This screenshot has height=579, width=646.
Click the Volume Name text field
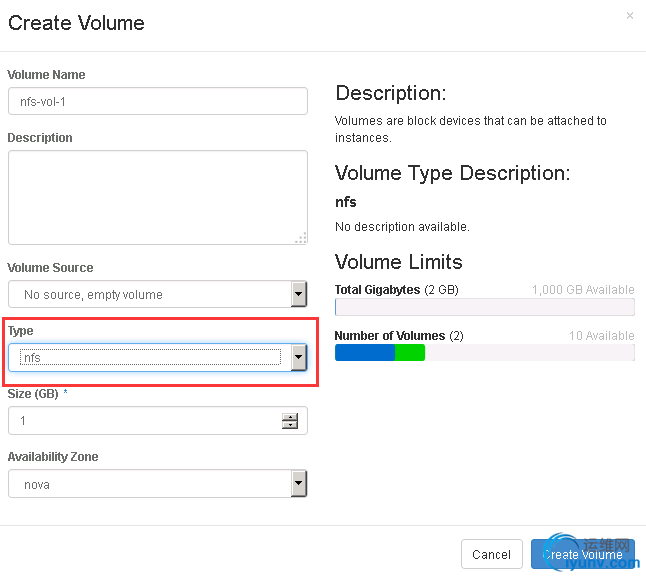tap(157, 102)
